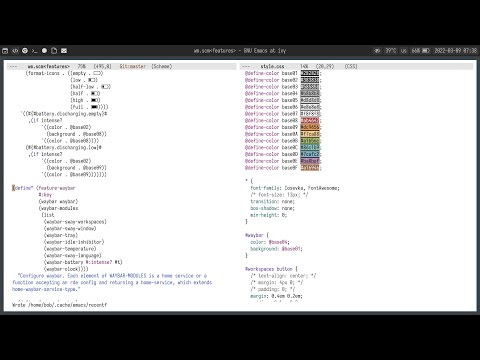Click the base08 red color swatch
Viewport: 480px width, 360px height.
[310, 120]
